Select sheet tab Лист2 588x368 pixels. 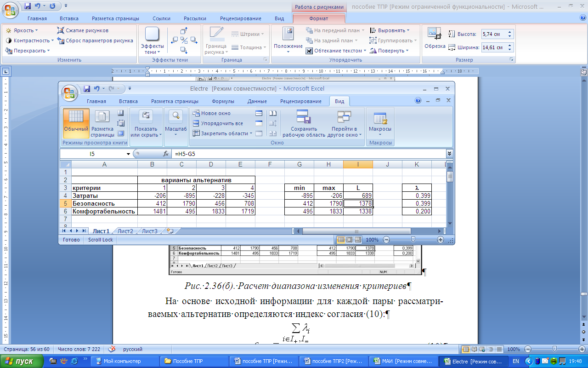click(125, 231)
